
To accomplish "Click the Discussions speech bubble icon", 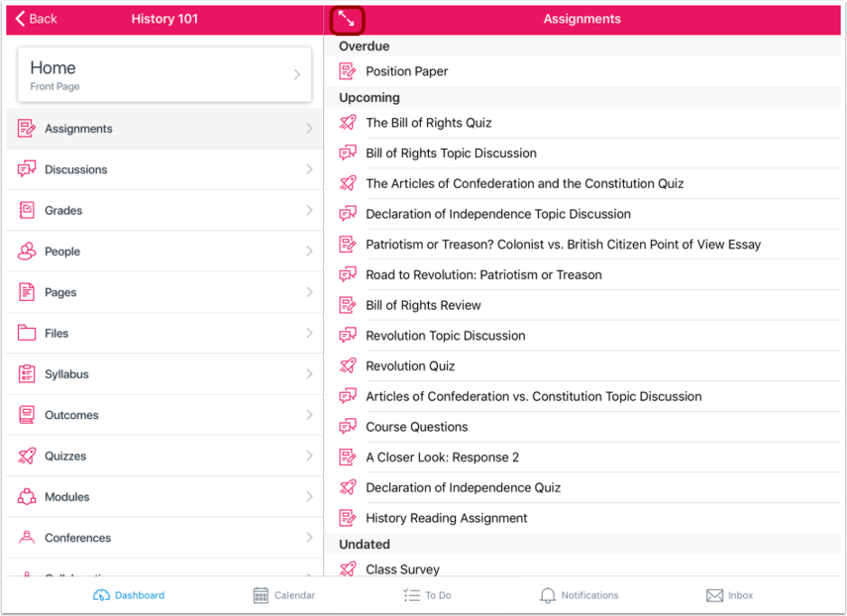I will tap(27, 169).
